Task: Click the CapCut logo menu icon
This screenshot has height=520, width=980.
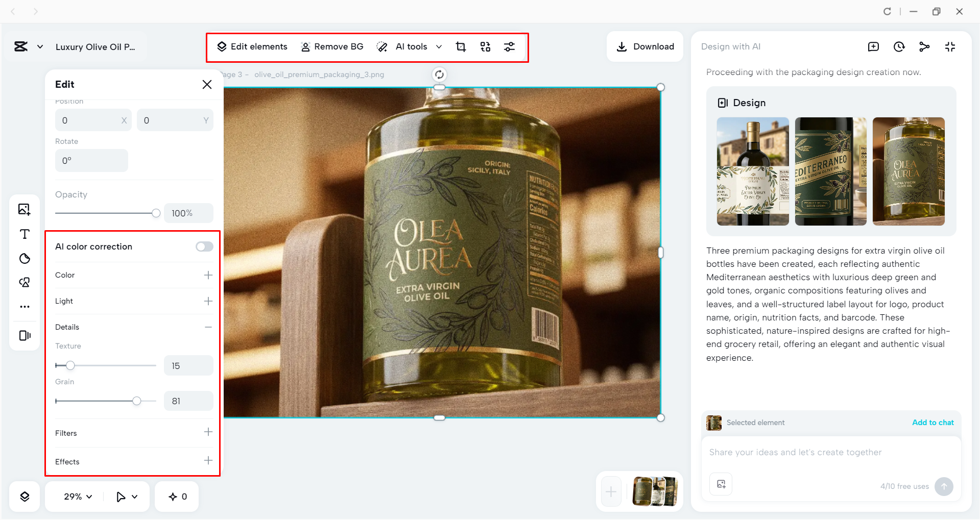Action: [21, 47]
